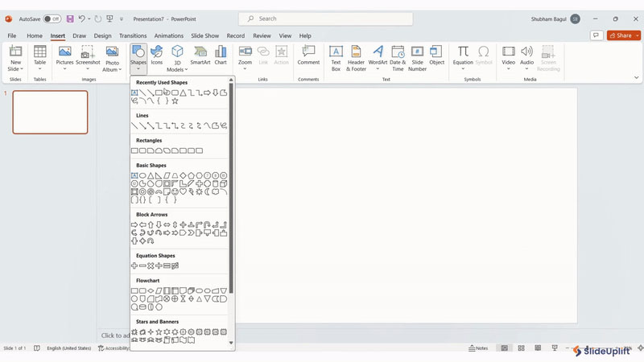Switch to Slide Sorter view

click(x=521, y=348)
